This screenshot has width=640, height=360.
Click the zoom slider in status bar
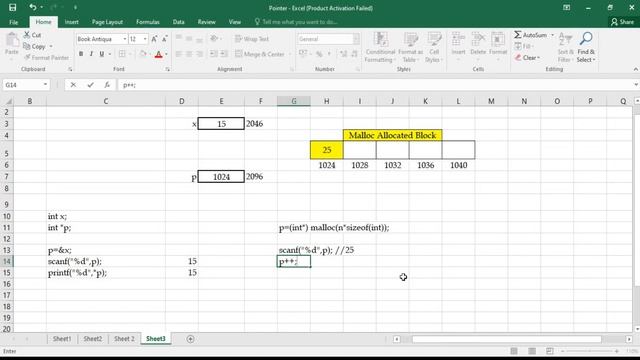point(589,351)
